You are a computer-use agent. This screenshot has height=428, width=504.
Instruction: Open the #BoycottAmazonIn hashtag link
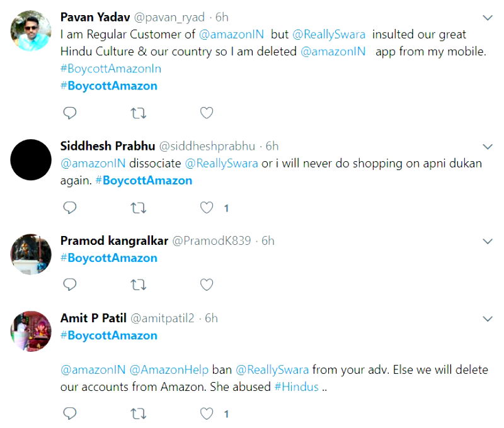(110, 69)
